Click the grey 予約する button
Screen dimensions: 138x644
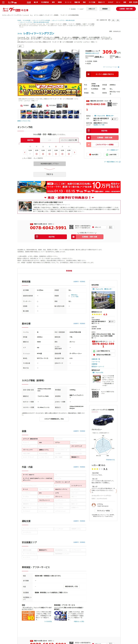[x=50, y=174]
